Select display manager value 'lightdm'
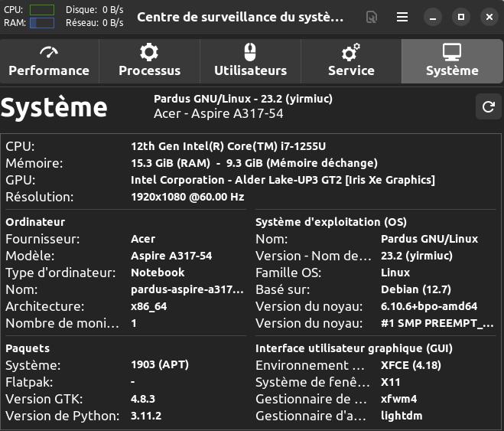 pos(402,416)
